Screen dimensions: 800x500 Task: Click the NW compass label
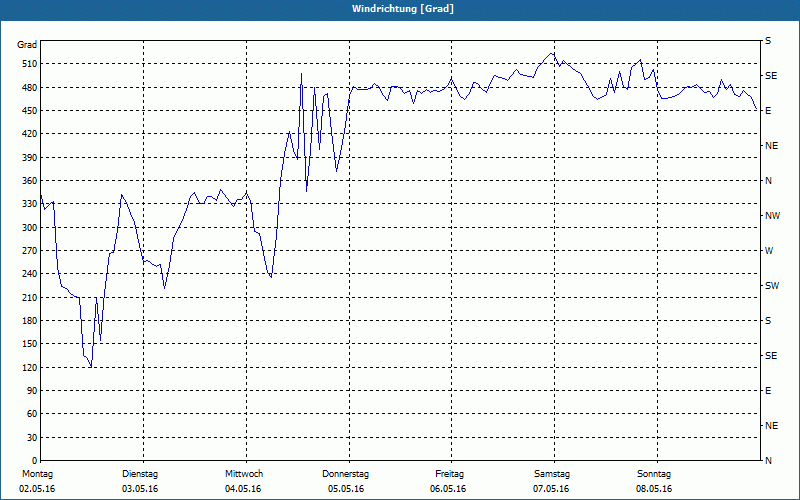772,216
